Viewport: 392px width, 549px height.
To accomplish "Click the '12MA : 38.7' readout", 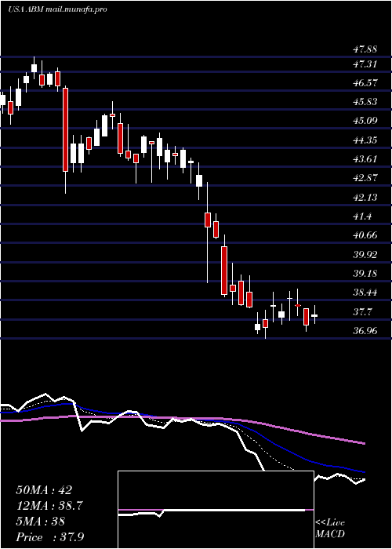I will (x=49, y=506).
